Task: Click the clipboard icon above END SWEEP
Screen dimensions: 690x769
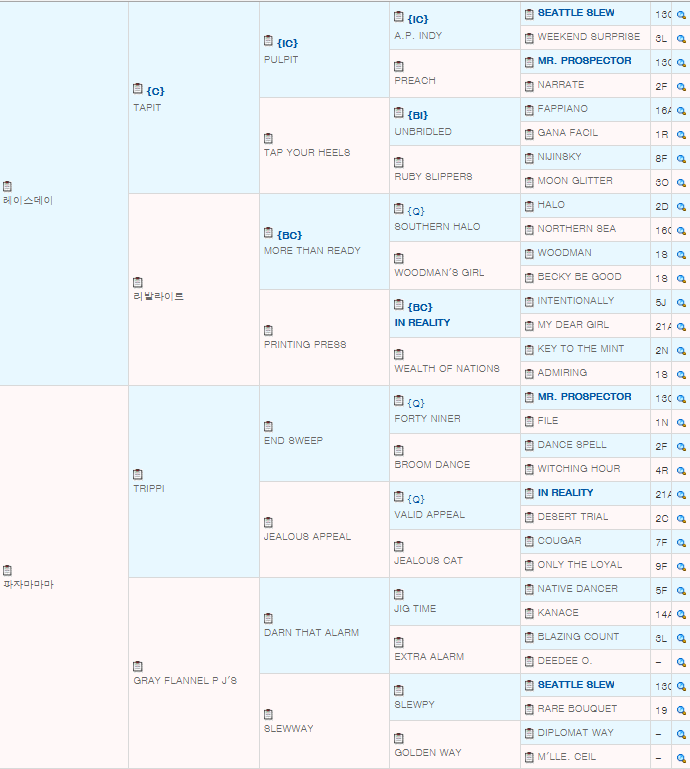Action: point(268,427)
